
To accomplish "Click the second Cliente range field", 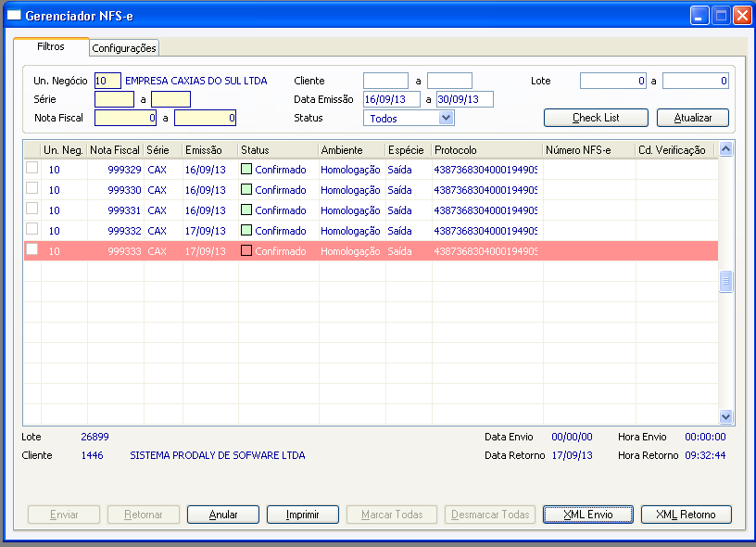I will tap(449, 81).
